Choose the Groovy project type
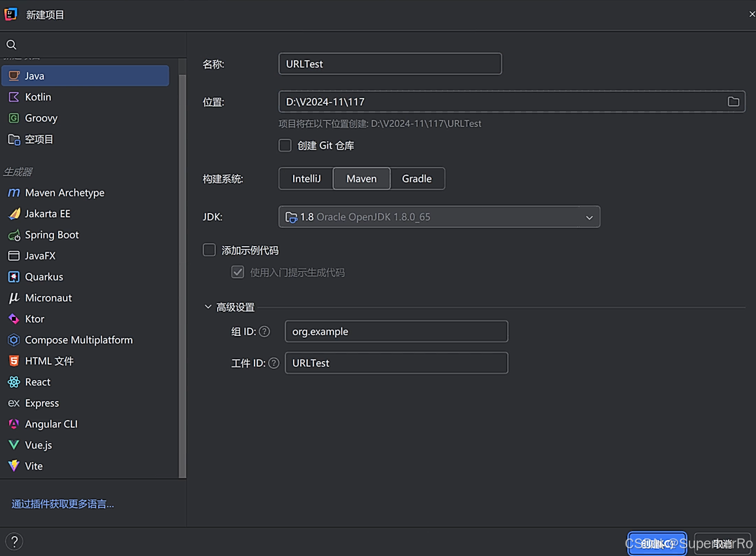The image size is (756, 556). pyautogui.click(x=86, y=118)
